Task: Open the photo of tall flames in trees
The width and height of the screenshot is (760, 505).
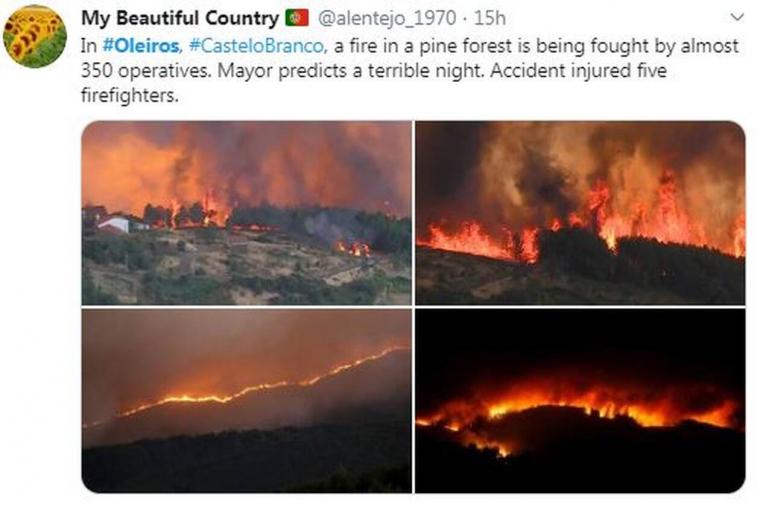Action: pos(580,213)
